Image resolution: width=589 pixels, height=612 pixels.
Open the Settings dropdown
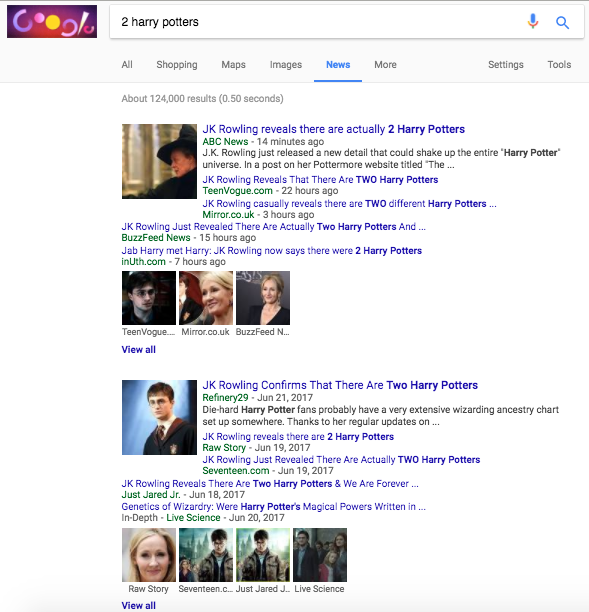(505, 65)
